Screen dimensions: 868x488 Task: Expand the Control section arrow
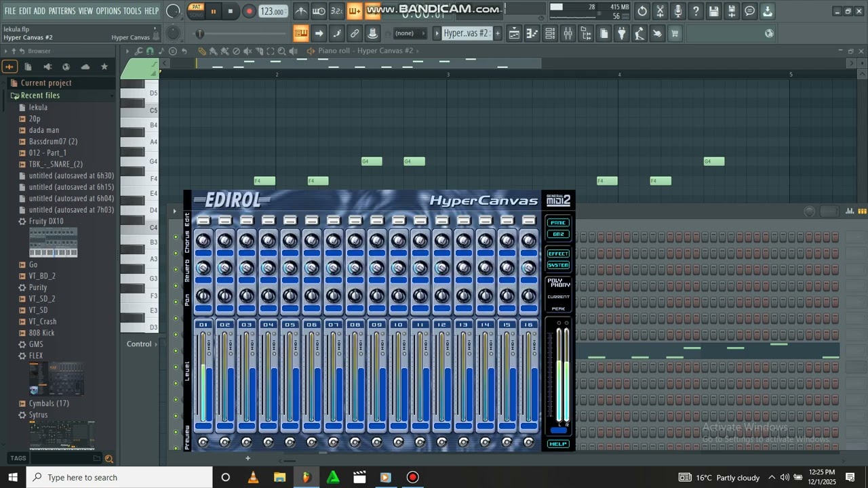[155, 344]
